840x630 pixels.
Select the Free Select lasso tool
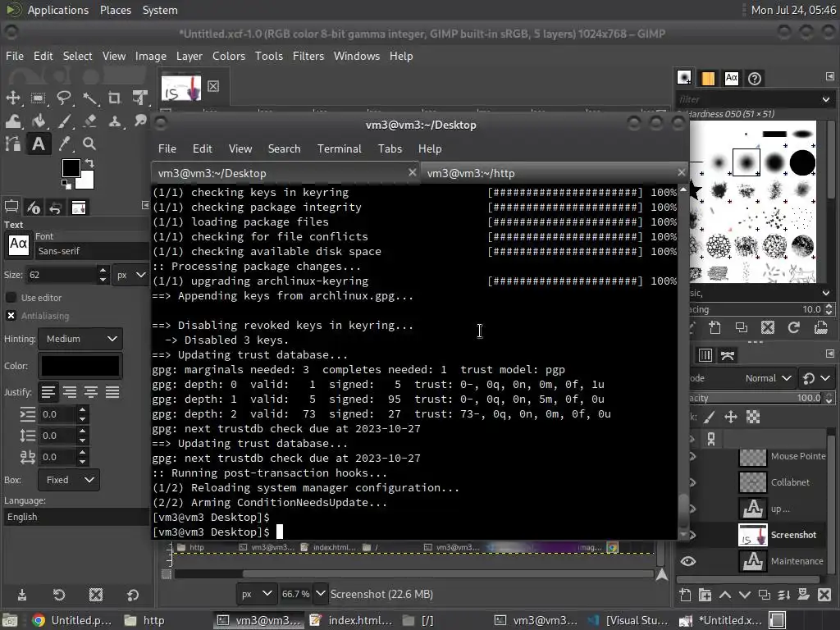click(x=64, y=98)
